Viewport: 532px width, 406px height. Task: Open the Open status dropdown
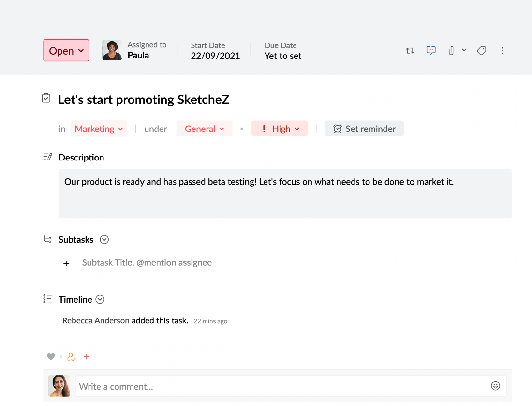66,51
